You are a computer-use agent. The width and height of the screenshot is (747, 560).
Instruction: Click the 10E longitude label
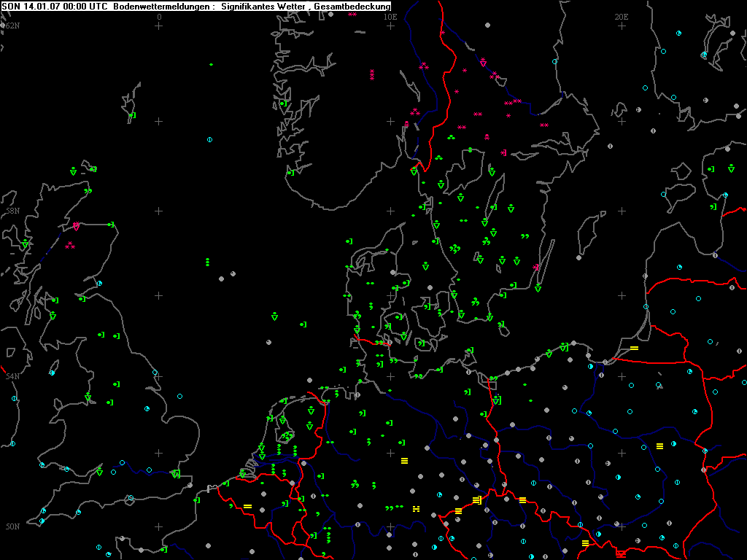(x=390, y=16)
